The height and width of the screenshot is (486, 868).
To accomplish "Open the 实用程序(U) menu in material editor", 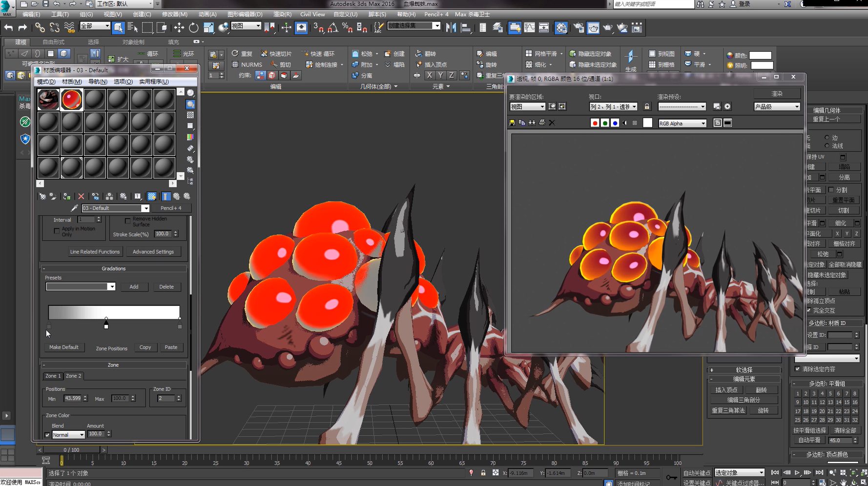I will 154,81.
